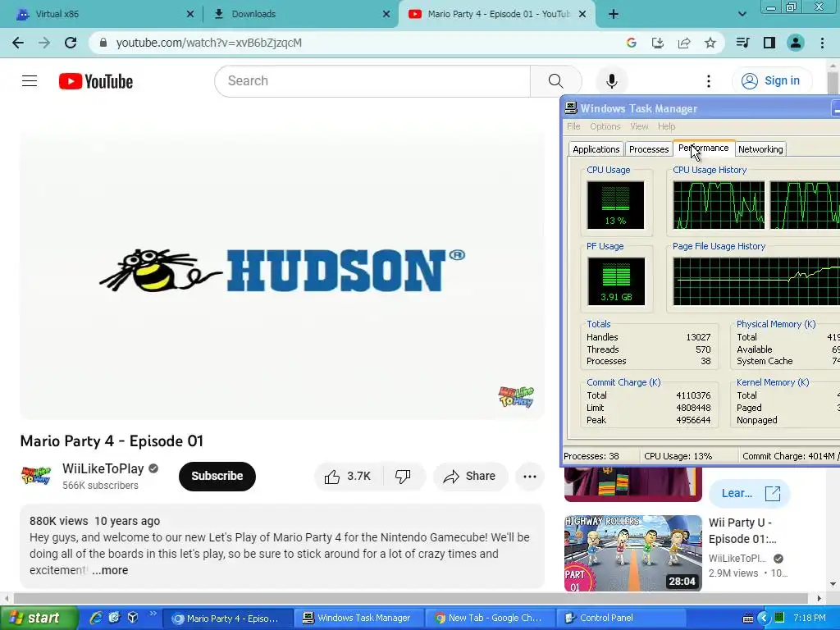Click the Task Manager CPU tray icon
840x630 pixels.
click(779, 619)
